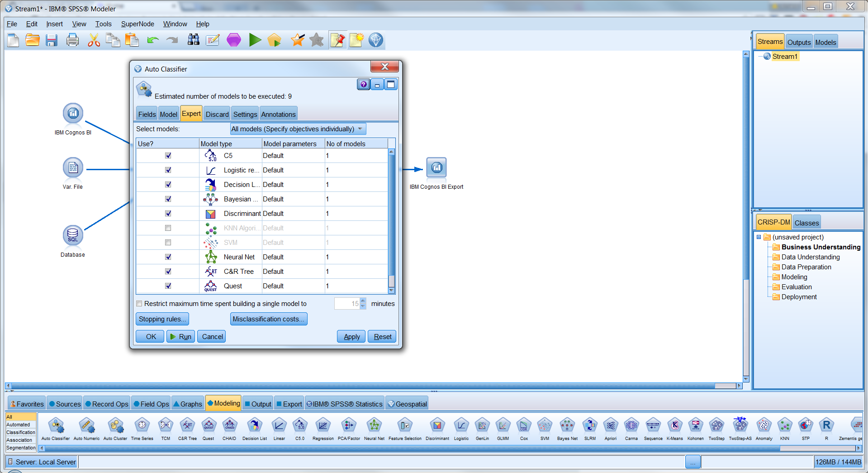Select the Database SQL node on canvas

coord(73,235)
